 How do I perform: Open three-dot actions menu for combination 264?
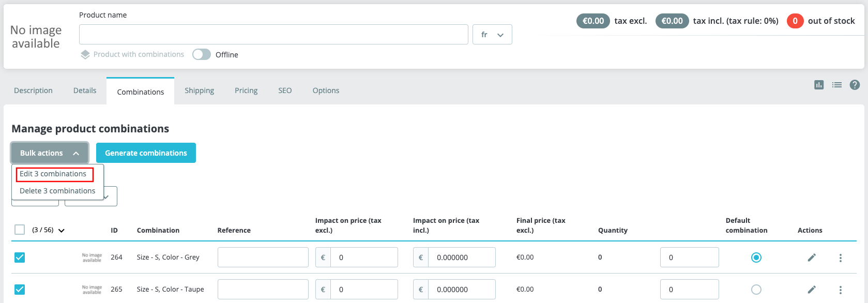(841, 257)
